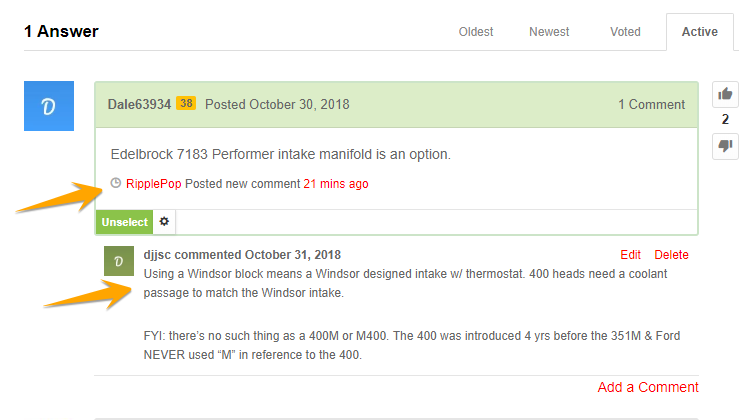The image size is (748, 420).
Task: Click the djjsc commenter name
Action: (x=157, y=255)
